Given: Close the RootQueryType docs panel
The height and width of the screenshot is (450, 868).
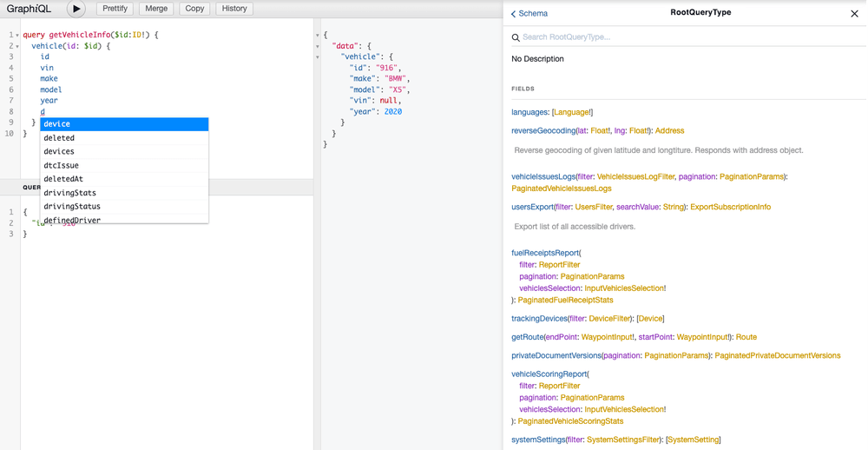Looking at the screenshot, I should [x=854, y=14].
